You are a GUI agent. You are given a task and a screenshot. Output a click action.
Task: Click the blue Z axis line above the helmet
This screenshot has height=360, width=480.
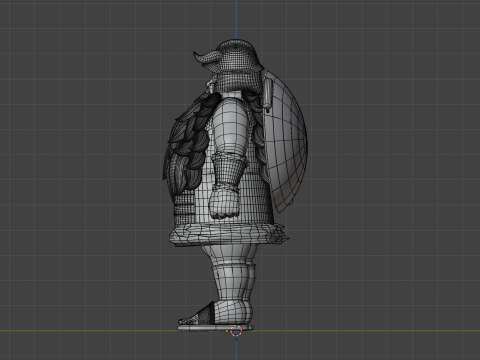click(236, 19)
